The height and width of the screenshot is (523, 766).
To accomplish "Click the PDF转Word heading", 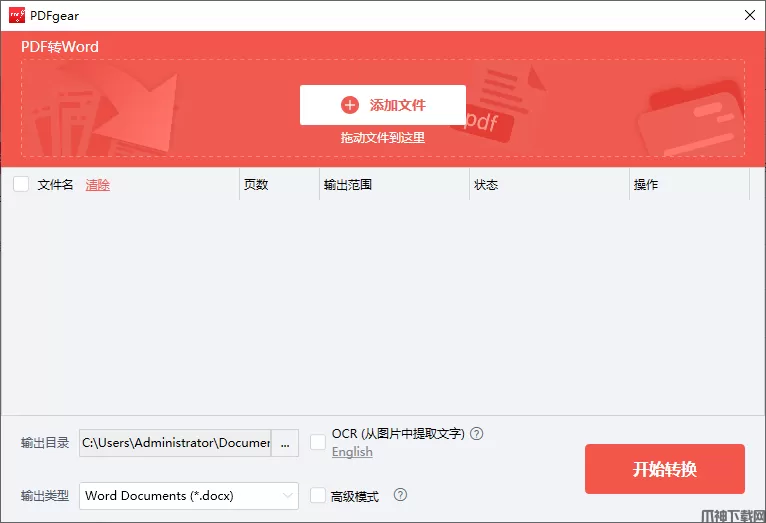I will tap(60, 46).
